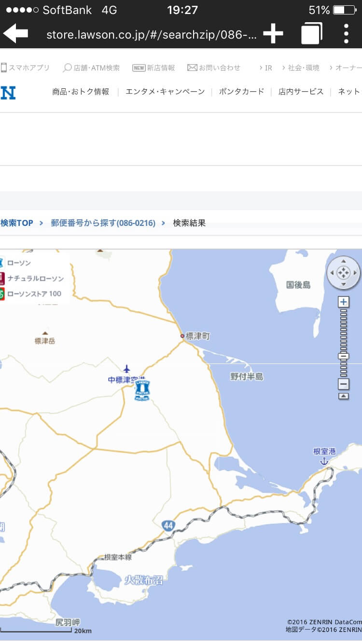The image size is (362, 644).
Task: Open お問い合わせ link
Action: point(214,68)
